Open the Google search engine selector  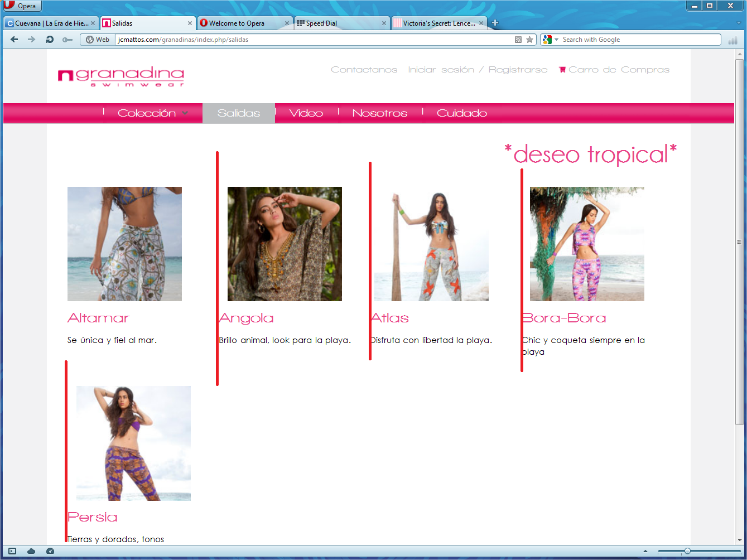point(550,40)
